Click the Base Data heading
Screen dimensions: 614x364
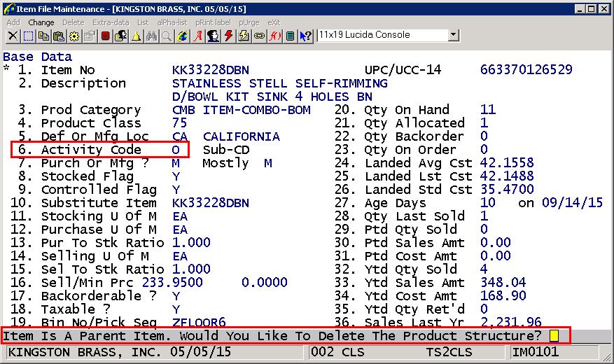tap(38, 57)
